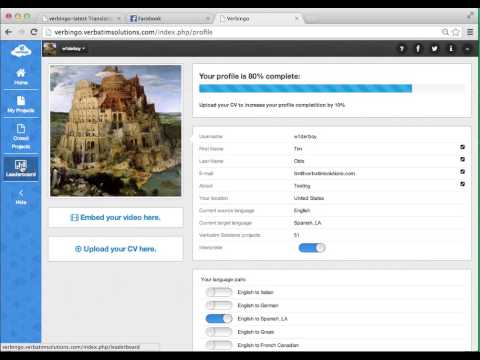Disable English to Spanish LA language pair
Image resolution: width=480 pixels, height=360 pixels.
pos(219,319)
